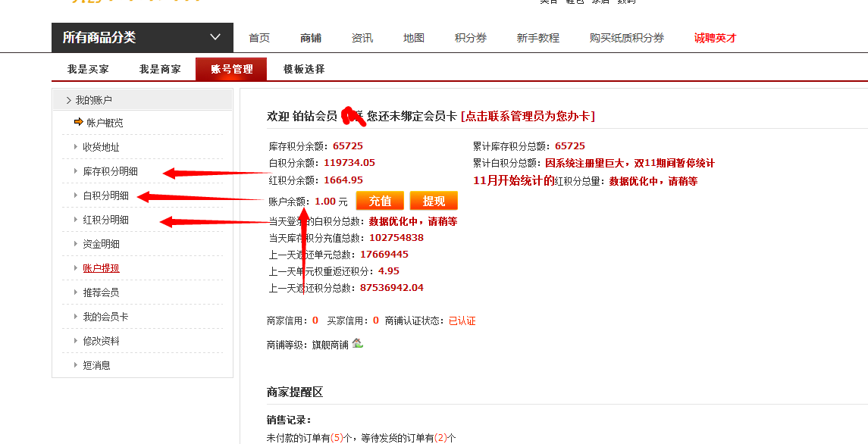The width and height of the screenshot is (868, 444).
Task: Go to 账户提现 in sidebar
Action: click(x=101, y=268)
